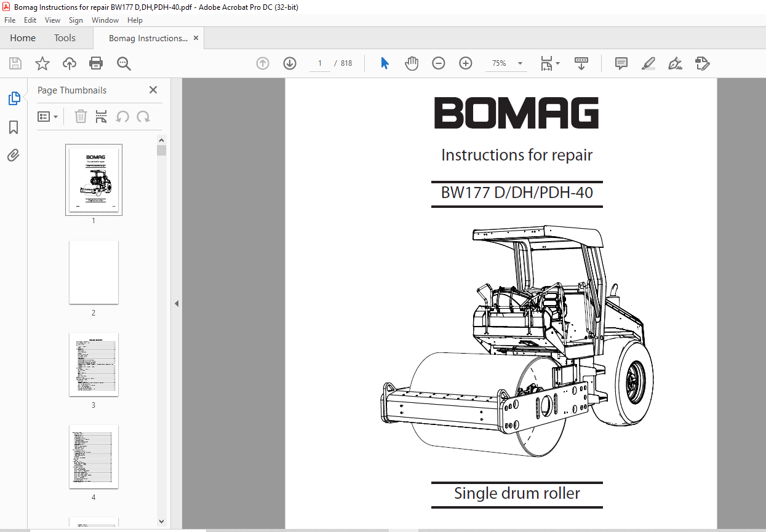Screen dimensions: 766x532
Task: Open the Bookmarks pane
Action: pyautogui.click(x=14, y=127)
